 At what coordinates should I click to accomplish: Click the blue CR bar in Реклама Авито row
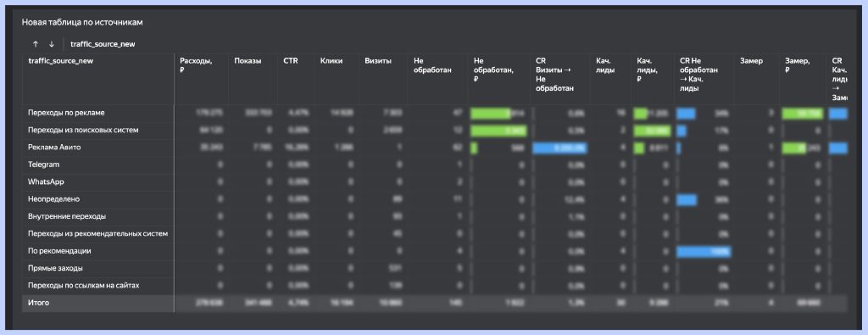560,148
